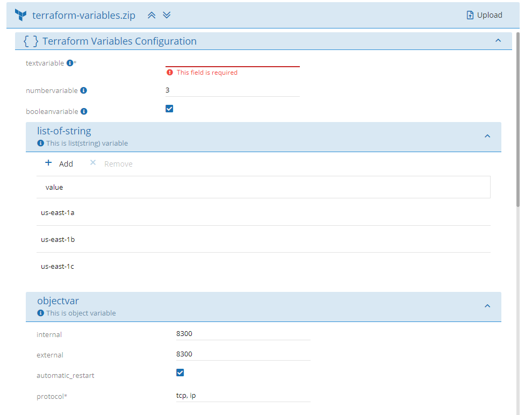The height and width of the screenshot is (415, 532).
Task: Click the numbervariable label
Action: point(52,91)
